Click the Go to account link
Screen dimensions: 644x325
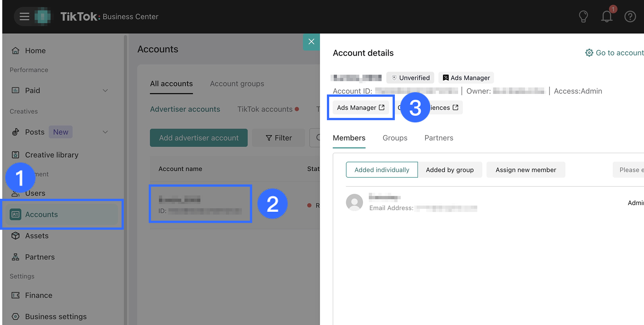point(615,53)
